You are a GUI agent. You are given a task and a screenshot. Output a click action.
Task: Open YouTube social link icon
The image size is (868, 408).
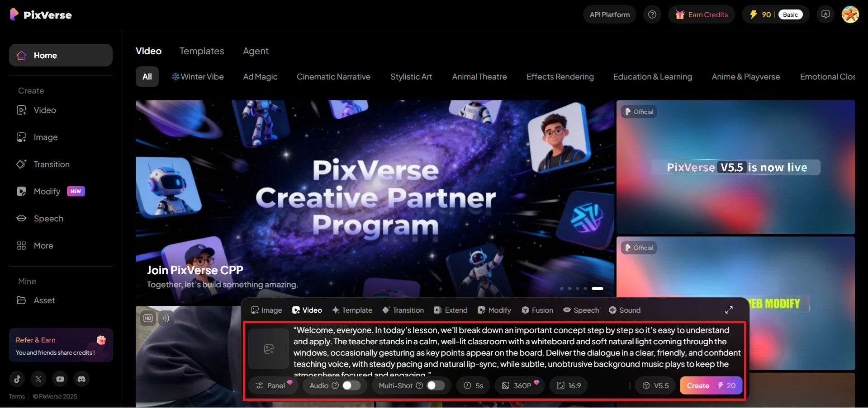[60, 379]
